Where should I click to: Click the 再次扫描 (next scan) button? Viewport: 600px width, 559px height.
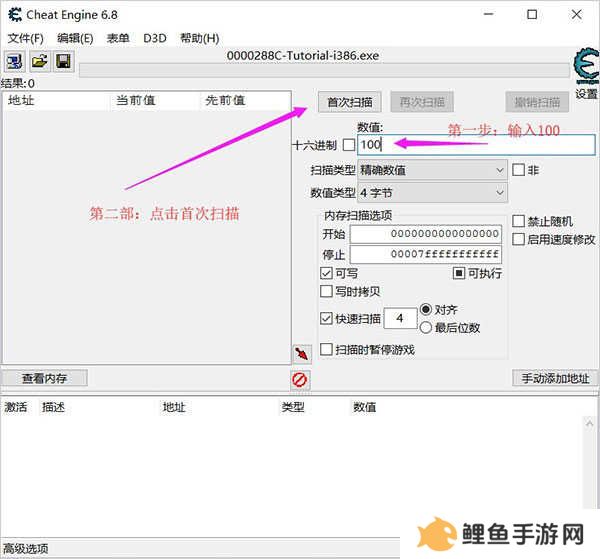(422, 102)
